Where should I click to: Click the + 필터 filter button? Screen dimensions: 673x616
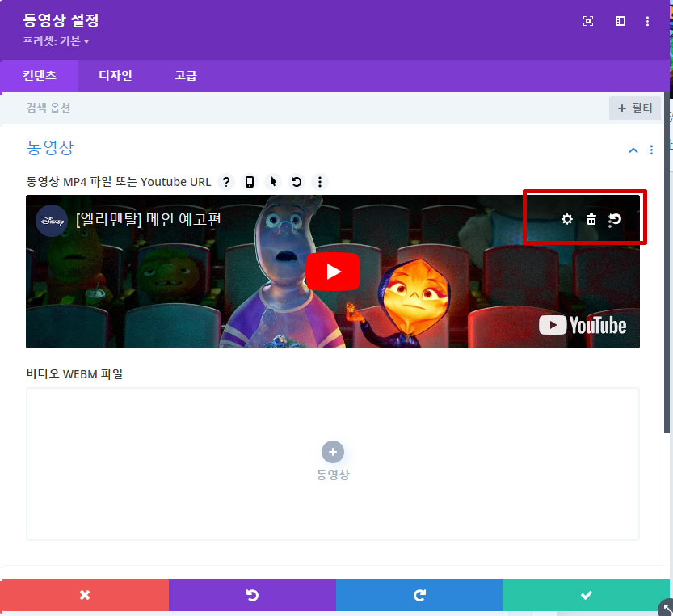[635, 108]
